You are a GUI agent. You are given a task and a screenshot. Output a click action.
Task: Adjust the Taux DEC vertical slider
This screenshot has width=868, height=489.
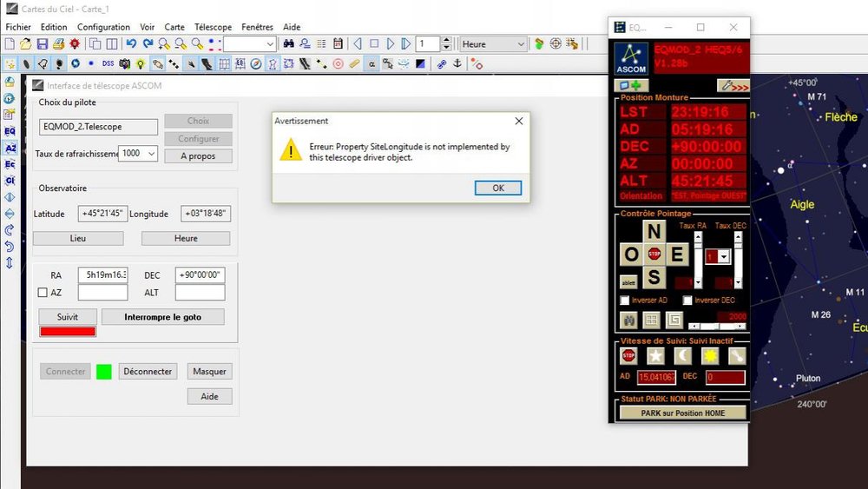point(738,260)
